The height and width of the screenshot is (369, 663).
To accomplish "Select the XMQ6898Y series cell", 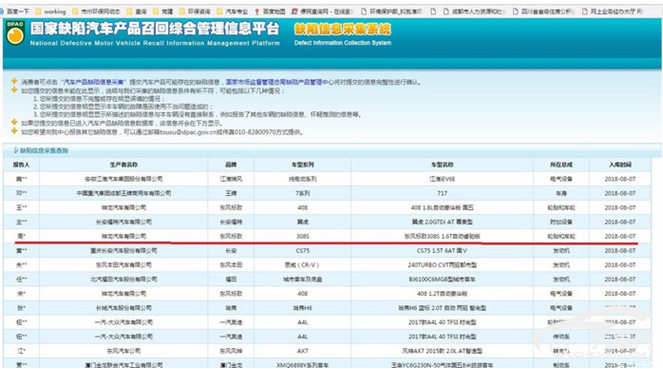I will (x=302, y=365).
